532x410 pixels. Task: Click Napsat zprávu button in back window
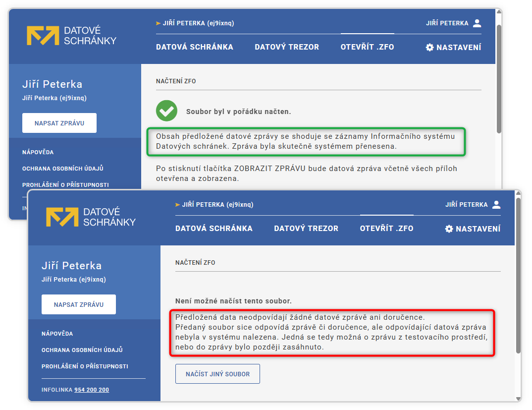pos(59,123)
